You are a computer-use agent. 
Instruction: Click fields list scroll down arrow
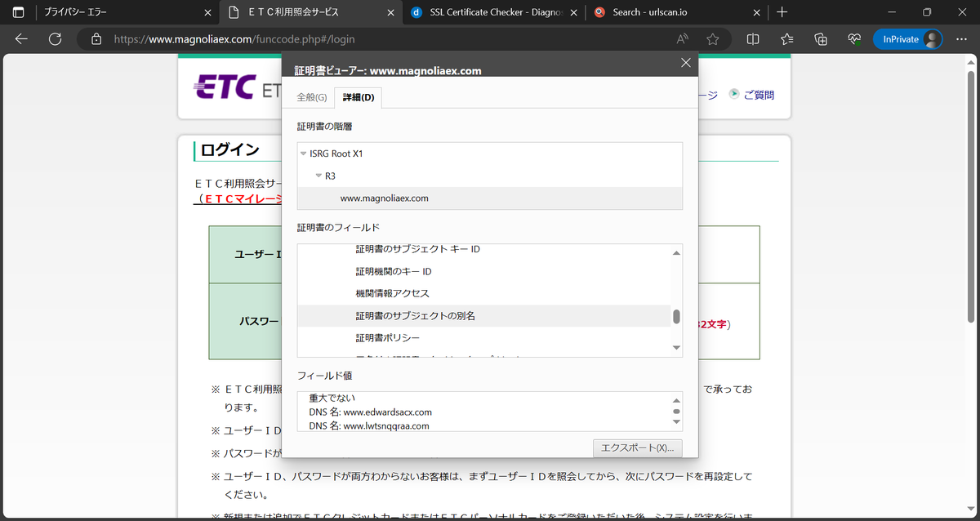(x=676, y=348)
